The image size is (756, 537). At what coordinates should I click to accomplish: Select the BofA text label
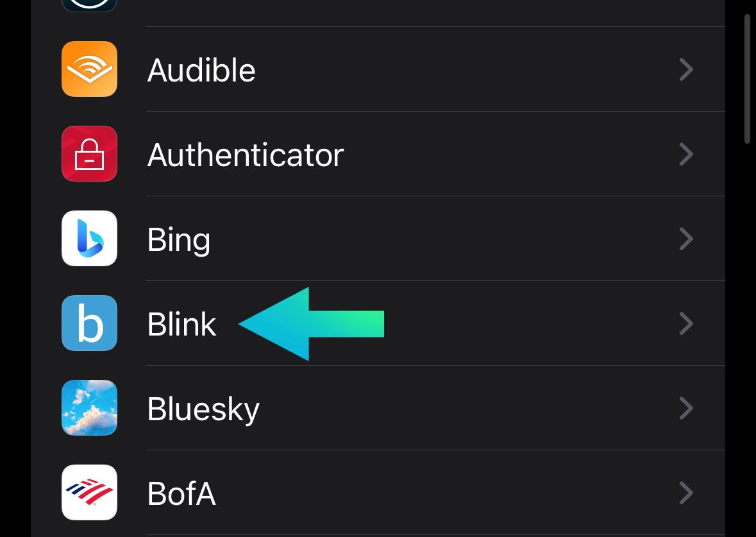coord(181,493)
